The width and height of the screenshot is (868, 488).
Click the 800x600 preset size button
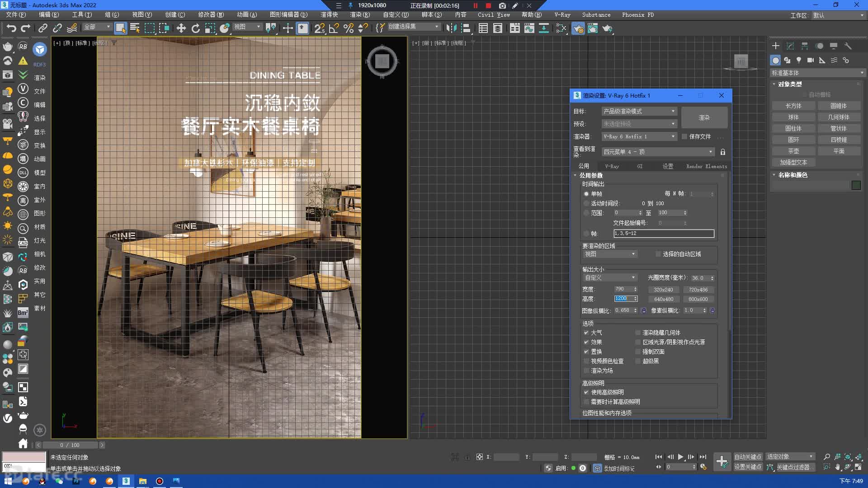[698, 299]
